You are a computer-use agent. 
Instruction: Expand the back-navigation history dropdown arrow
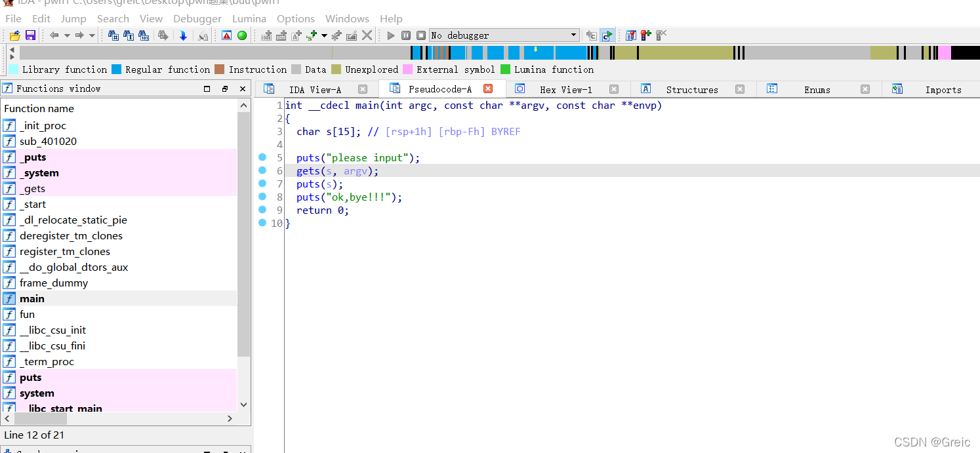(67, 35)
